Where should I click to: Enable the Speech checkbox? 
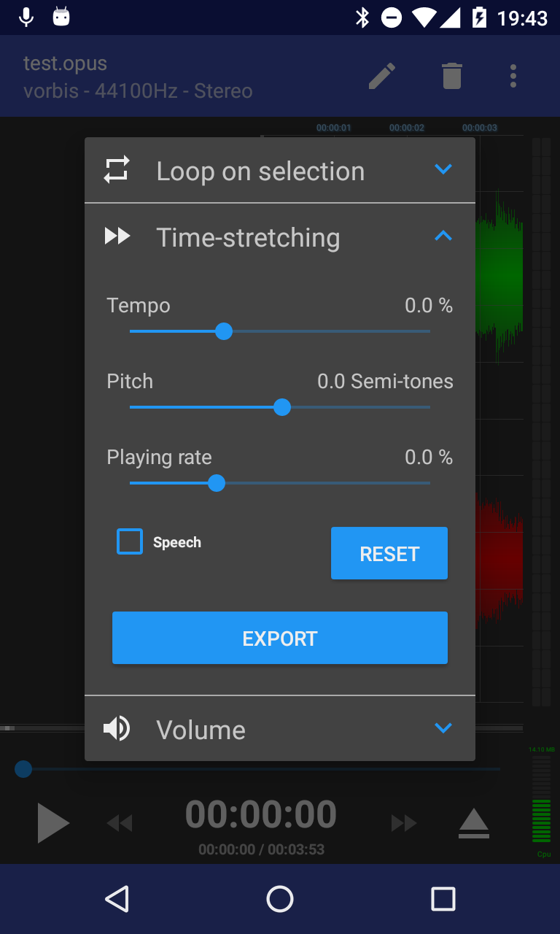pos(130,541)
